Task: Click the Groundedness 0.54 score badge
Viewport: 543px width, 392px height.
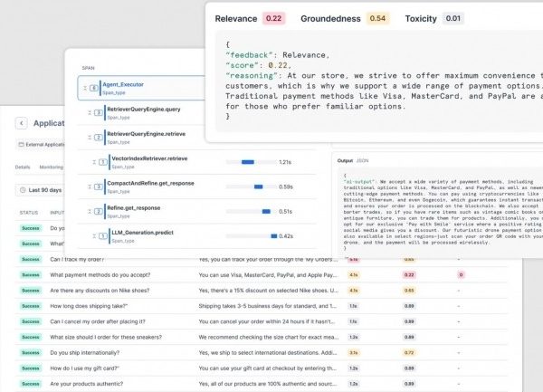Action: [379, 17]
